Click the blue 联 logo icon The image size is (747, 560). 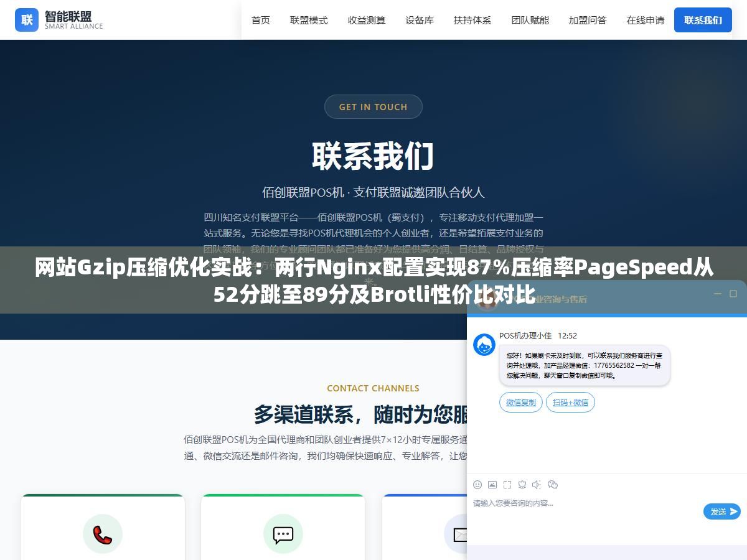[x=27, y=20]
